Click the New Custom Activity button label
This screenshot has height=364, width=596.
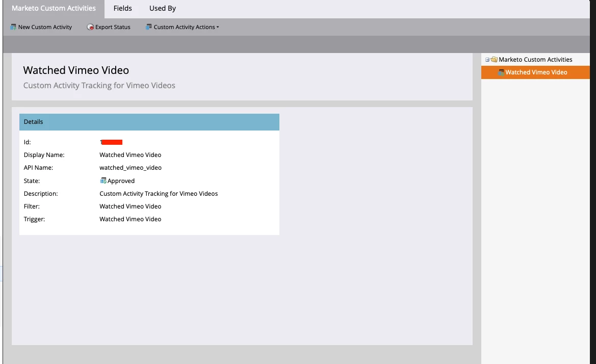(x=45, y=27)
